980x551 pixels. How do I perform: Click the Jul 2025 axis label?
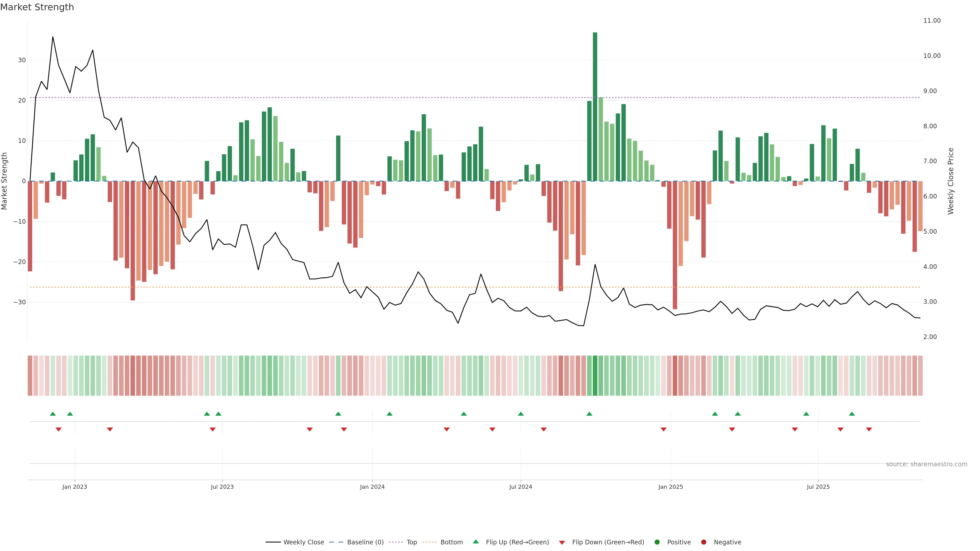click(818, 487)
